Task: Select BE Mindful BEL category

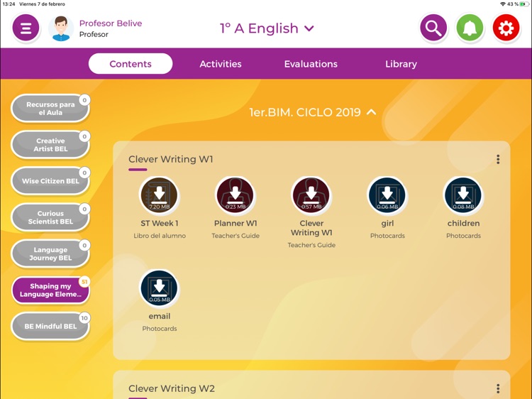Action: pos(50,327)
